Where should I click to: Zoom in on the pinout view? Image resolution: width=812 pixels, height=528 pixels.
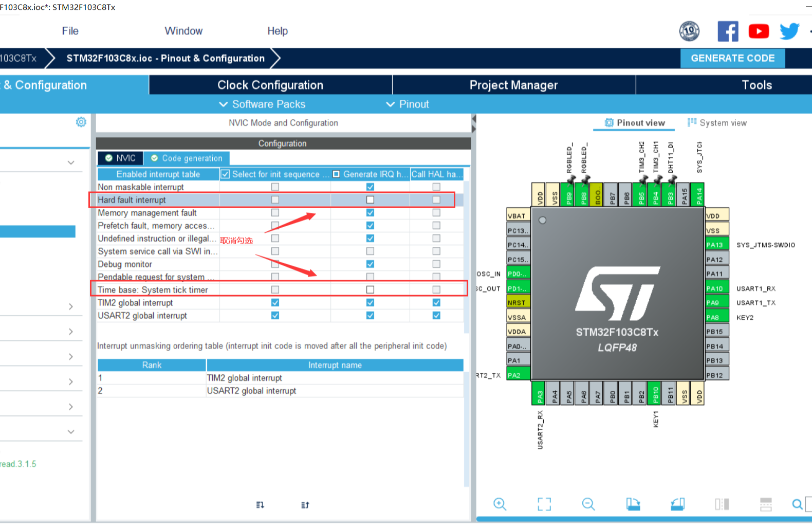point(500,504)
